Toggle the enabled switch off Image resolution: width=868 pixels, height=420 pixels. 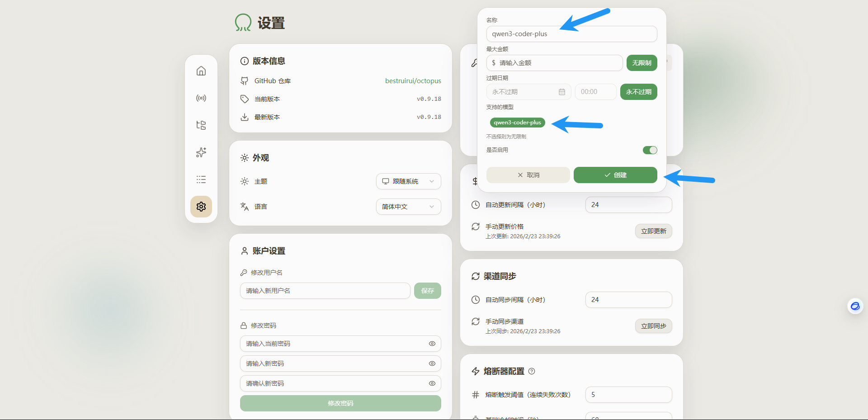(x=650, y=150)
